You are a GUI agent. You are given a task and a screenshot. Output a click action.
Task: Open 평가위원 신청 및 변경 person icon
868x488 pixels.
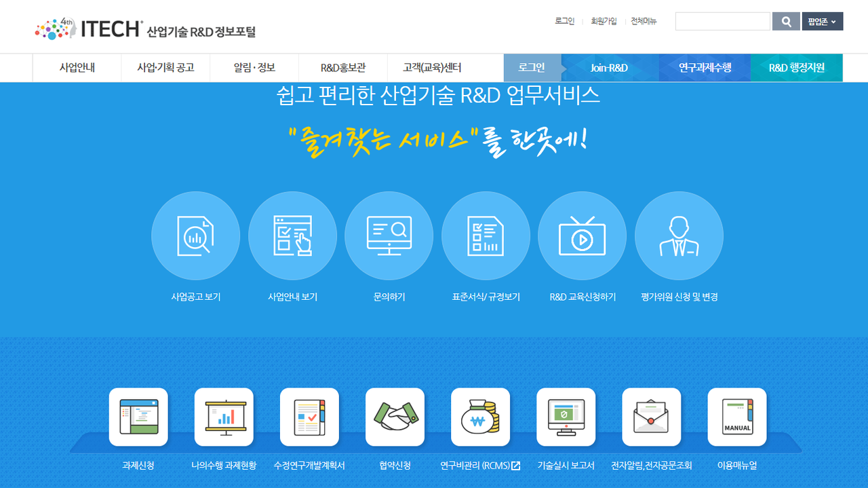(679, 236)
